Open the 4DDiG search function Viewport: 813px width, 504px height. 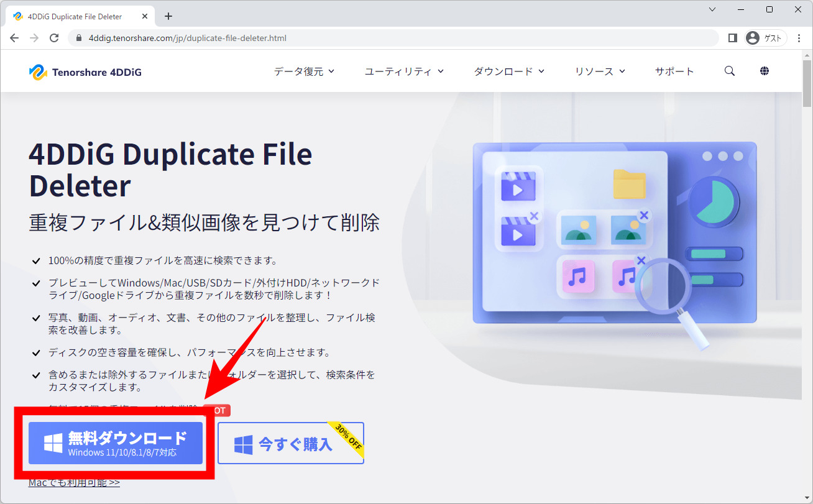tap(729, 71)
